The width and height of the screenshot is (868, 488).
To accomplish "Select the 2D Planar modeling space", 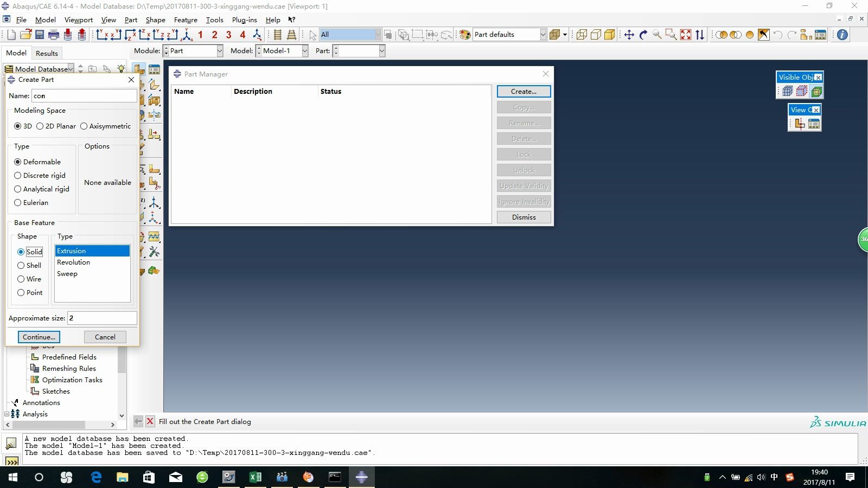I will tap(56, 126).
